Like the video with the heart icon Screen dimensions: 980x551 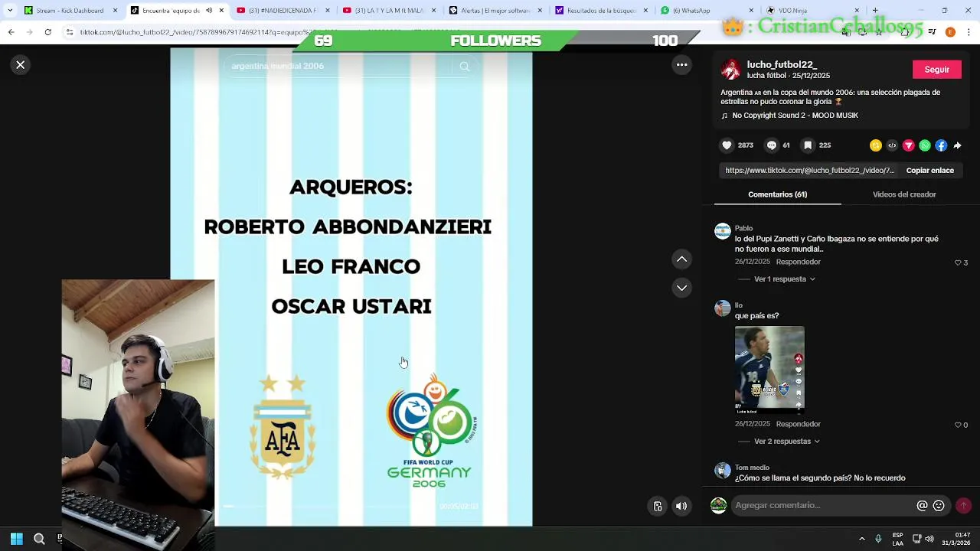727,145
